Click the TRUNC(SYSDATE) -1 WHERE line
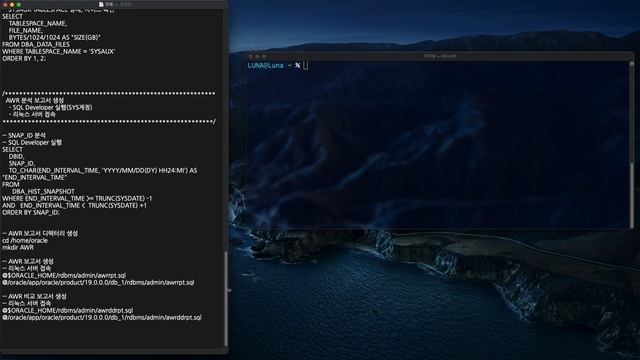The image size is (640, 360). coord(77,198)
